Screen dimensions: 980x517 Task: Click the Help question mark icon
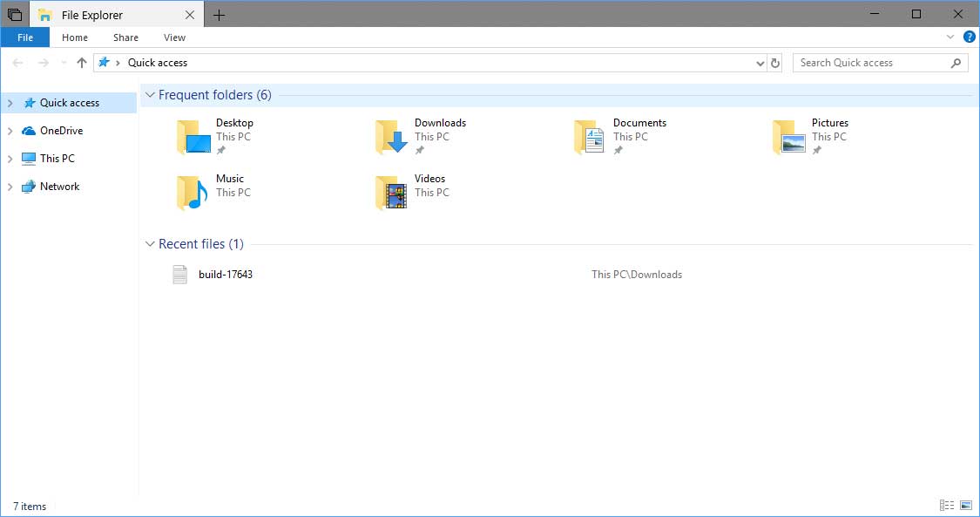(x=969, y=37)
